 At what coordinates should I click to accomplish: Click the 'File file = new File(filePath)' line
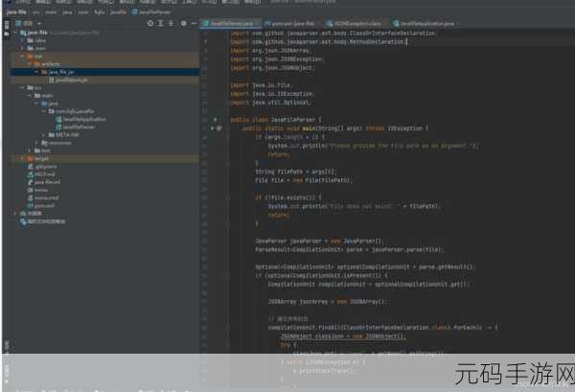point(304,180)
